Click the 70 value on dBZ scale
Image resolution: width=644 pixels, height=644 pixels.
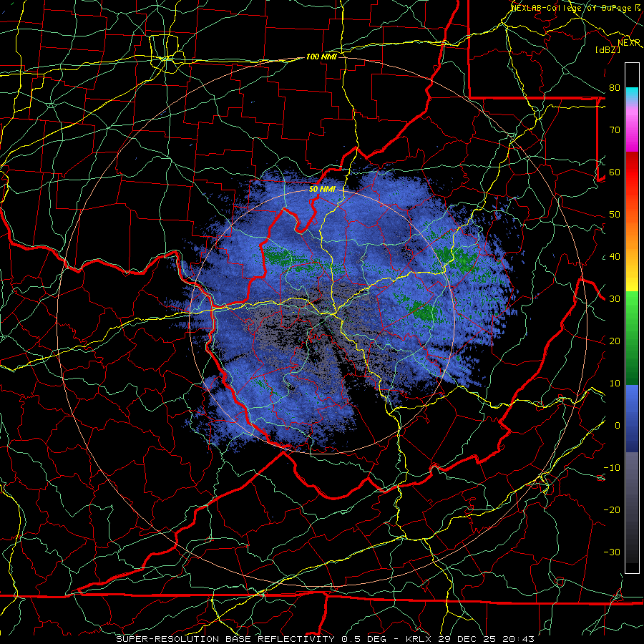pyautogui.click(x=615, y=130)
